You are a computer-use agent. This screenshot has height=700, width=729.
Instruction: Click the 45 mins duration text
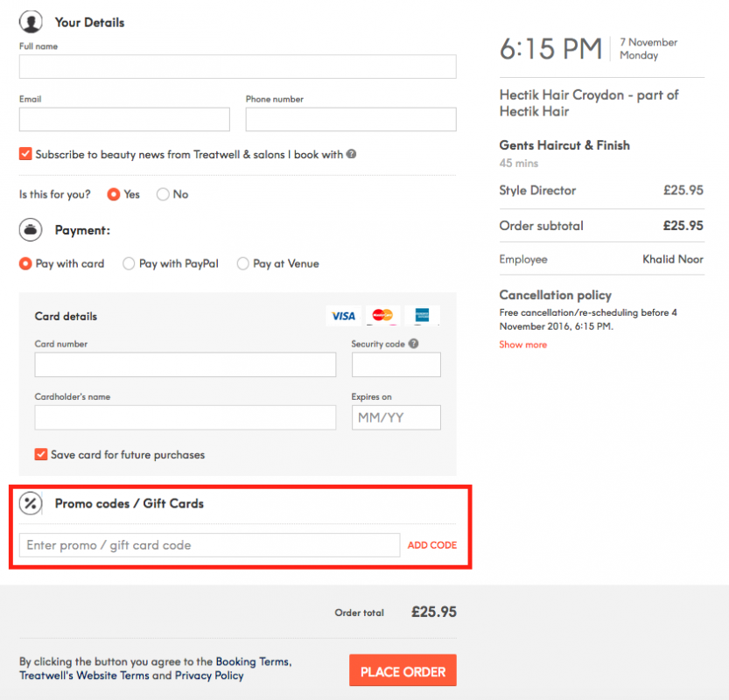[519, 163]
